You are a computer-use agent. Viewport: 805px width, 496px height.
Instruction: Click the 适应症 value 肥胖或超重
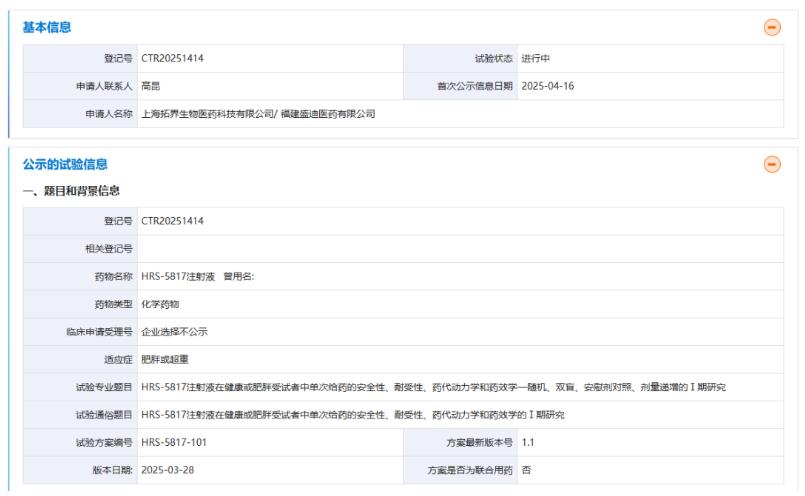[x=165, y=358]
